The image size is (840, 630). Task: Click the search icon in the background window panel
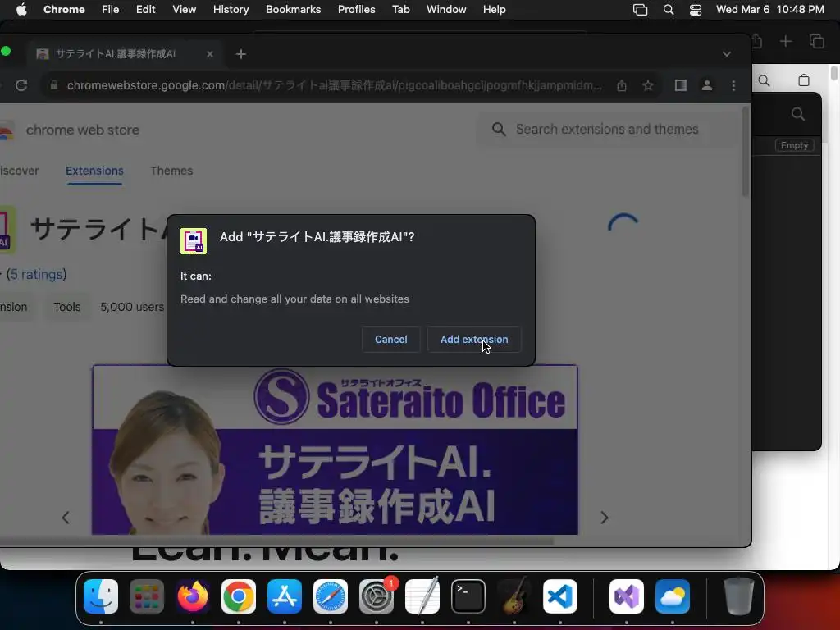(x=797, y=114)
